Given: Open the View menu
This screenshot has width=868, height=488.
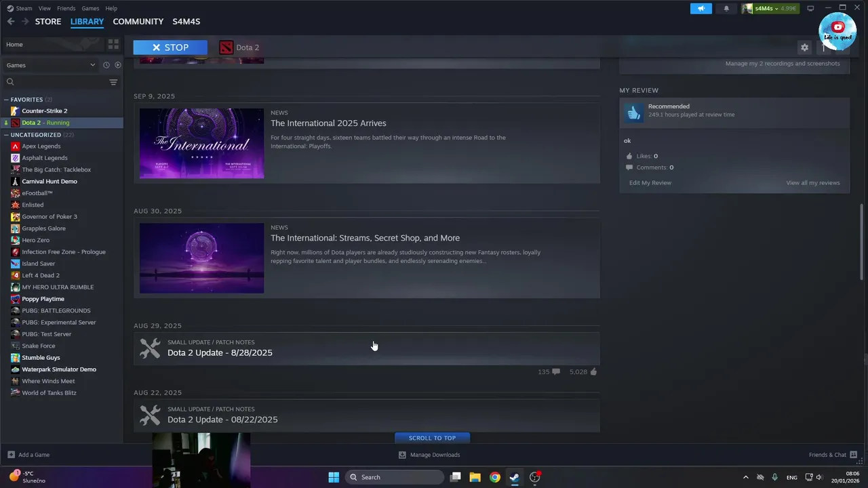Looking at the screenshot, I should (45, 8).
